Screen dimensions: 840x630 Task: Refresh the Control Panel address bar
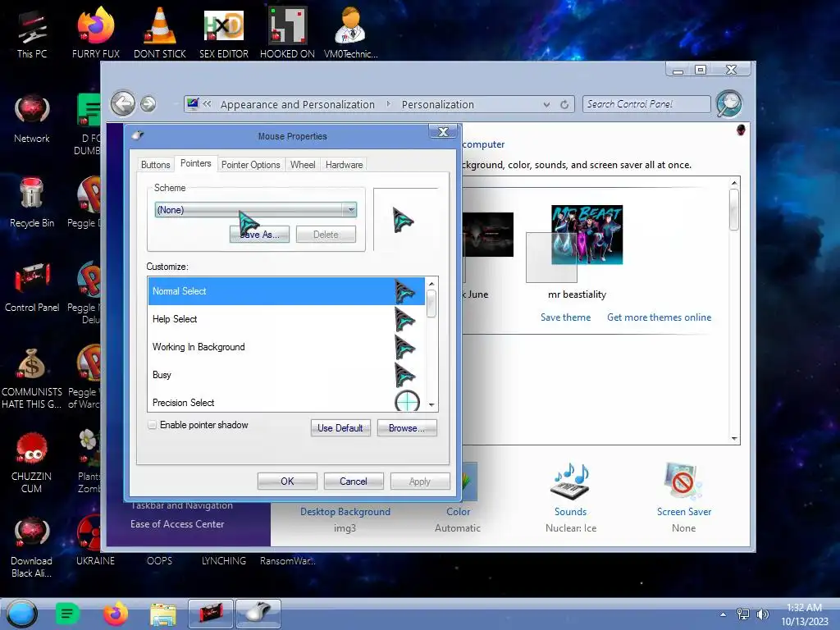[x=564, y=104]
